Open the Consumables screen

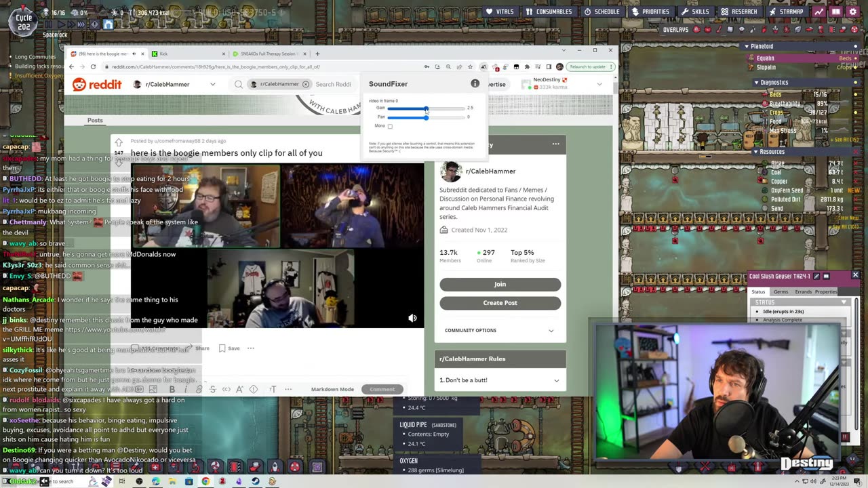pos(549,12)
